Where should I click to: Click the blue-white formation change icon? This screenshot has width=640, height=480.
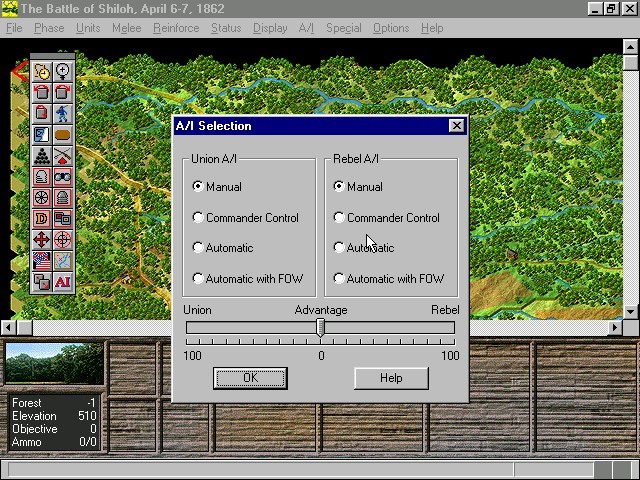(41, 135)
